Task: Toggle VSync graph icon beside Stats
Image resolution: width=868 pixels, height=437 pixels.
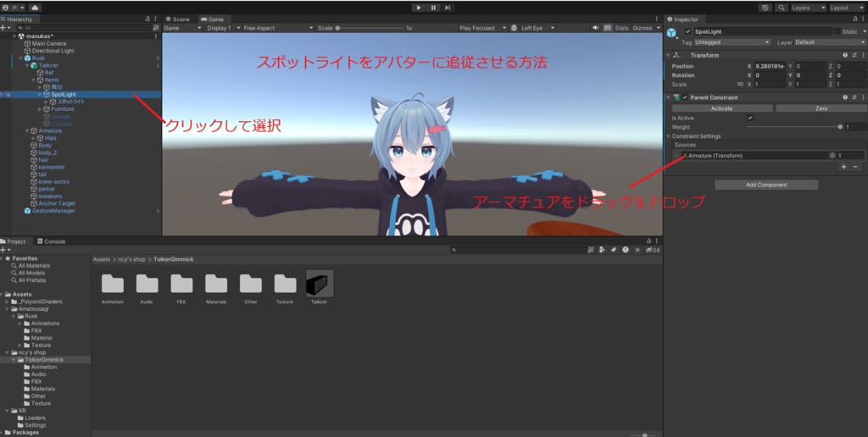Action: click(607, 28)
